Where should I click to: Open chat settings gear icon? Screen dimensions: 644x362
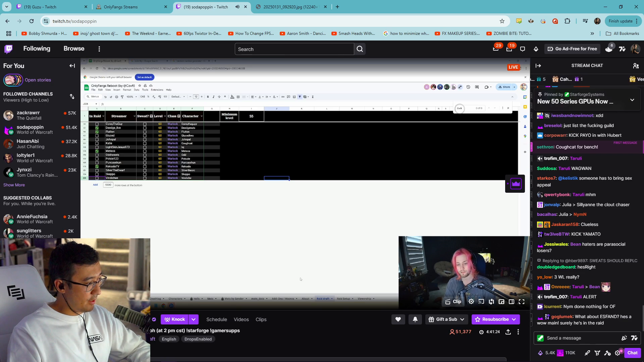tap(618, 353)
